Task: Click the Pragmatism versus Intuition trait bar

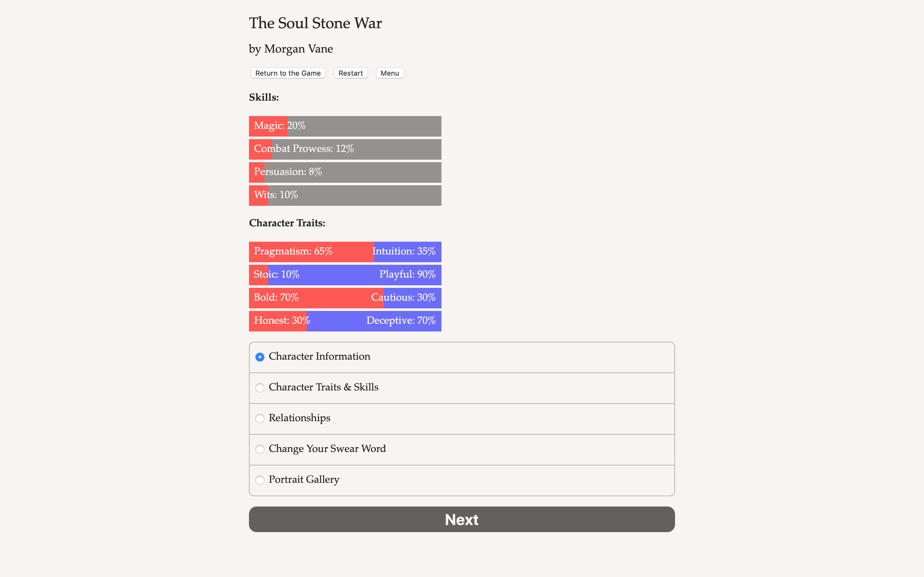Action: click(x=345, y=252)
